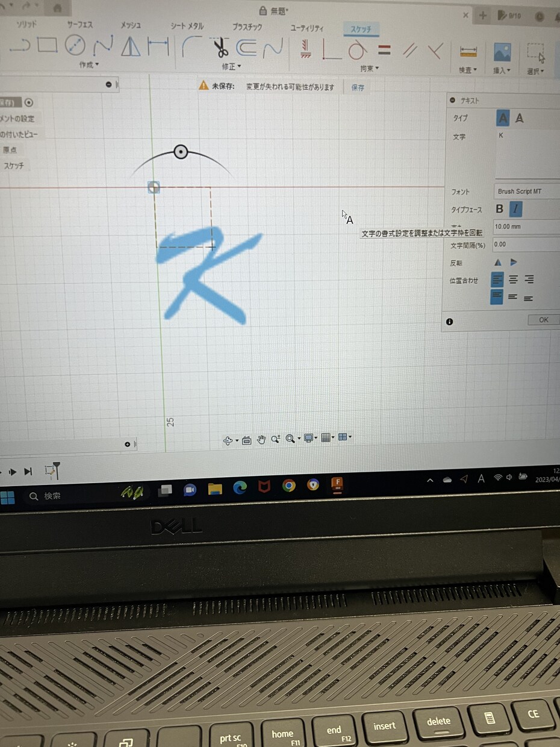Click the text rotation handle above the text frame
Image resolution: width=560 pixels, height=747 pixels.
pyautogui.click(x=181, y=152)
